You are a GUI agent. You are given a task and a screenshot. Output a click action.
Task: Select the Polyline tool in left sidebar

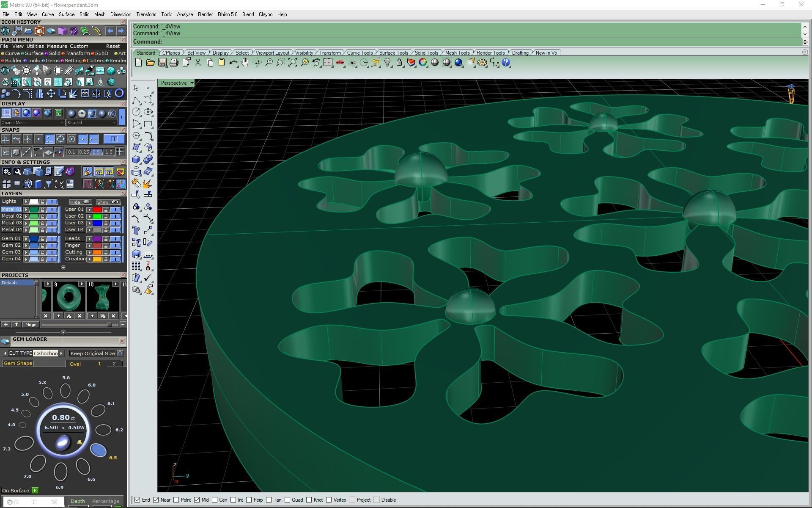coord(136,100)
